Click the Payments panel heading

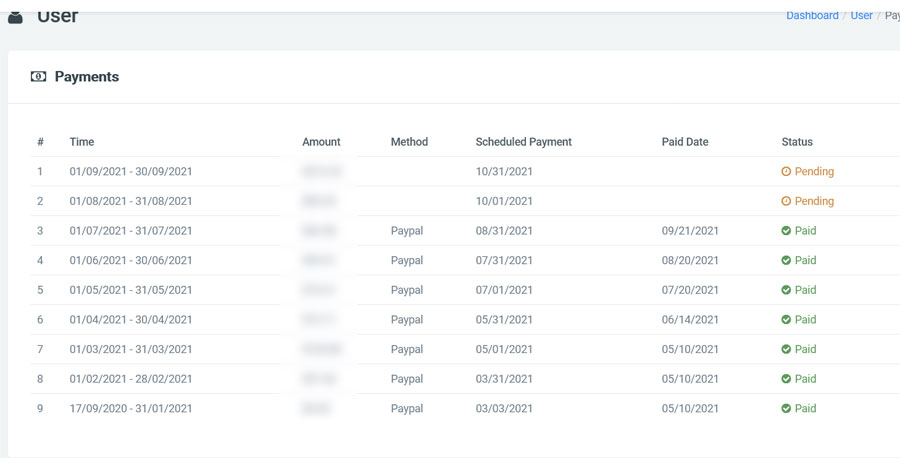(87, 77)
